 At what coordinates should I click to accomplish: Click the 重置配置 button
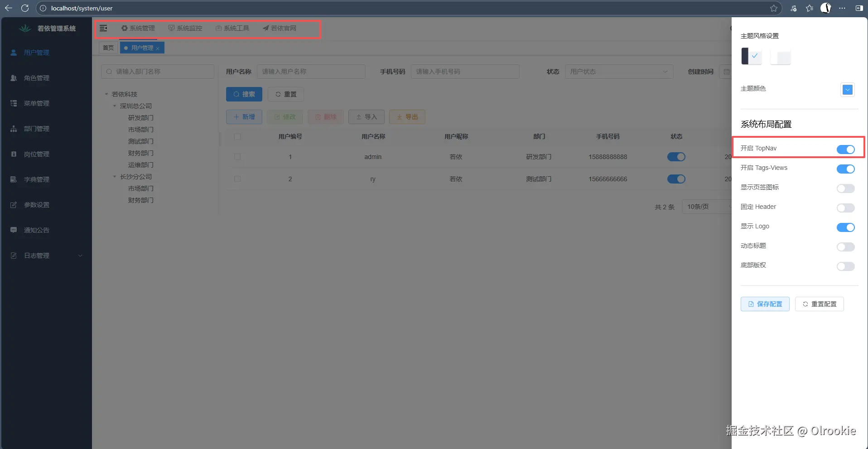point(819,304)
